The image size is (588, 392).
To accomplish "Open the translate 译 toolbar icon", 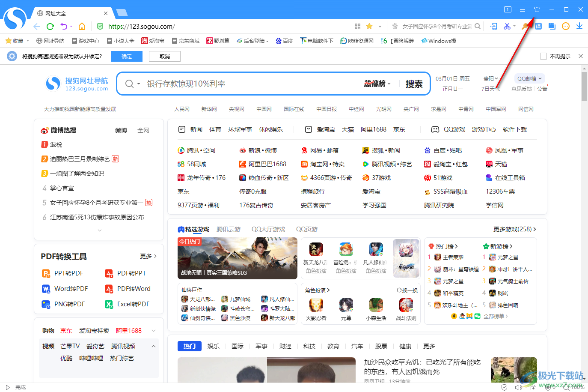I will [x=538, y=27].
